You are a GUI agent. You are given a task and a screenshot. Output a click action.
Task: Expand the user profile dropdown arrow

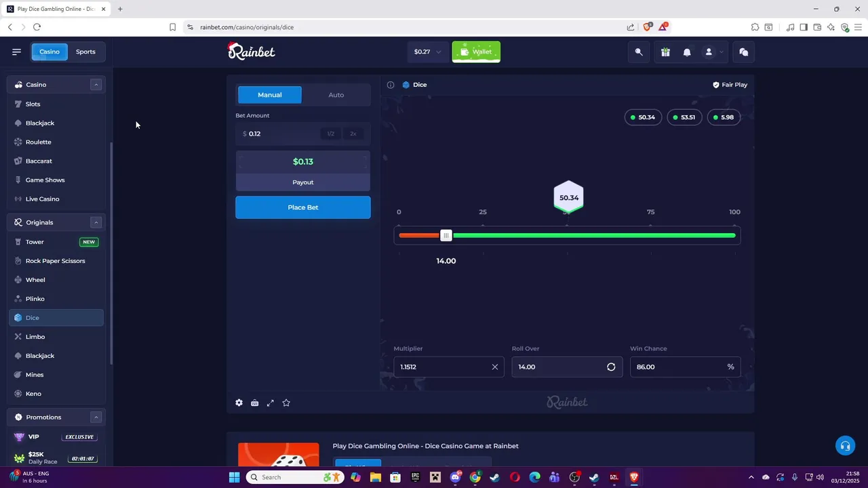pos(722,52)
